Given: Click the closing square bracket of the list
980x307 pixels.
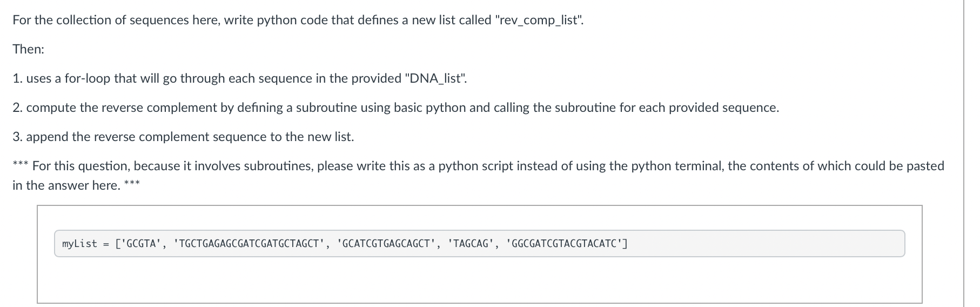Looking at the screenshot, I should pos(625,244).
